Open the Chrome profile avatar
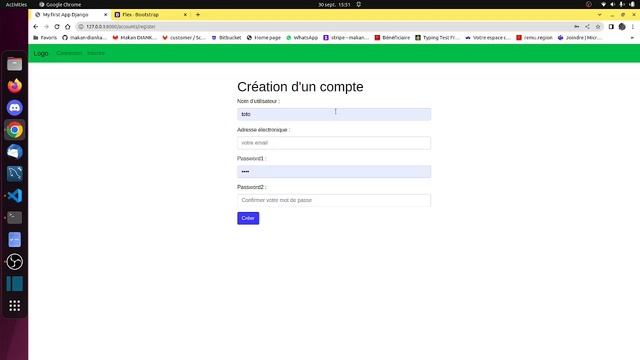 [x=622, y=27]
